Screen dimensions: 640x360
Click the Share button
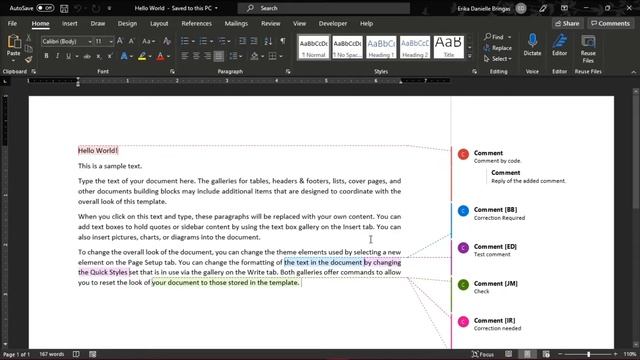pyautogui.click(x=567, y=23)
